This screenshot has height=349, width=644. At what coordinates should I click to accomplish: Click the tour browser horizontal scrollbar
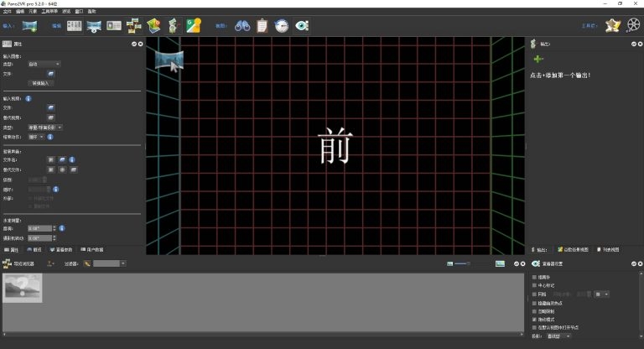point(262,334)
